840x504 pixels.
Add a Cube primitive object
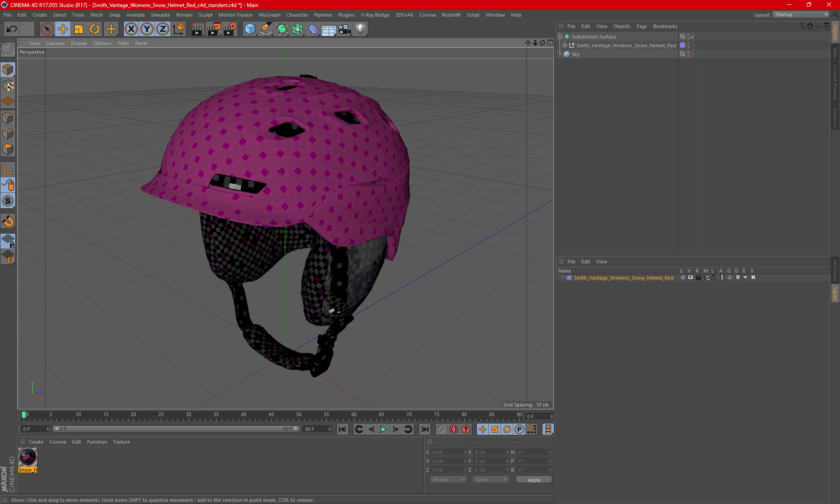click(x=250, y=29)
